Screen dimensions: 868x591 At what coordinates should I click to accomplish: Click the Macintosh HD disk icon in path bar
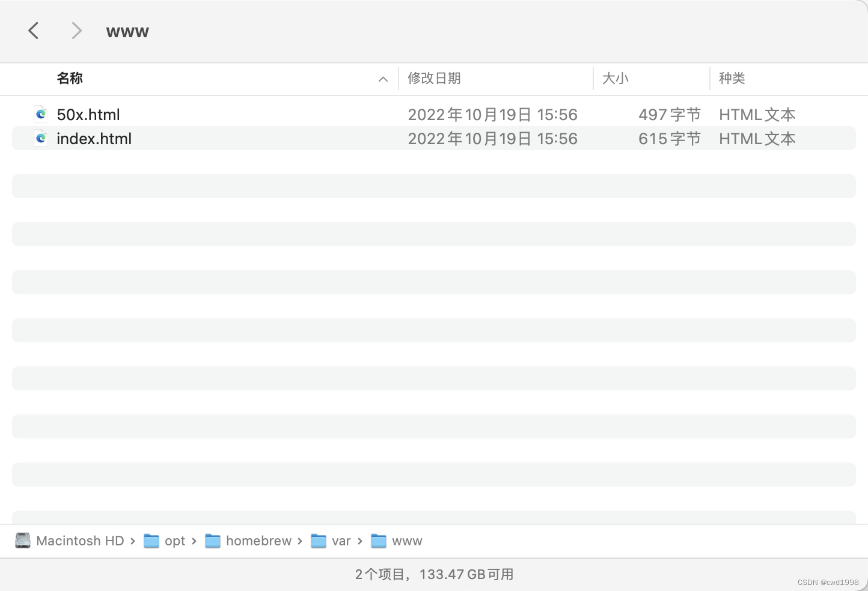[x=23, y=541]
